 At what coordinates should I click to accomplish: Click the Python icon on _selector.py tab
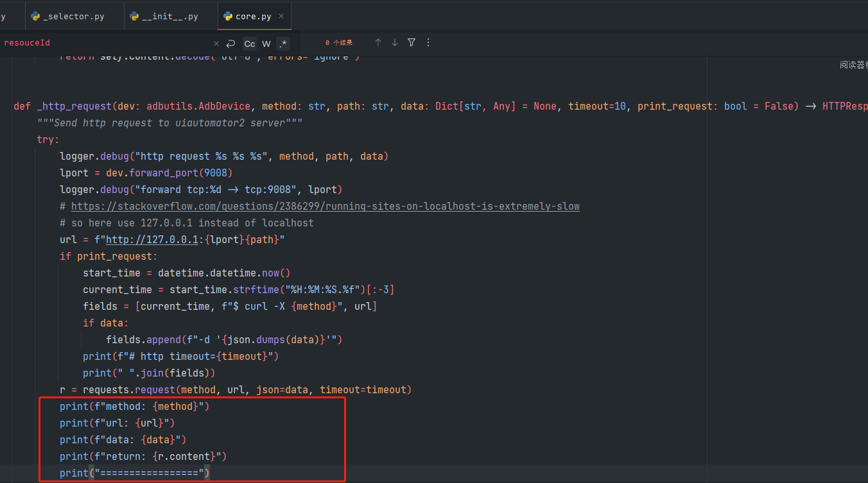35,16
